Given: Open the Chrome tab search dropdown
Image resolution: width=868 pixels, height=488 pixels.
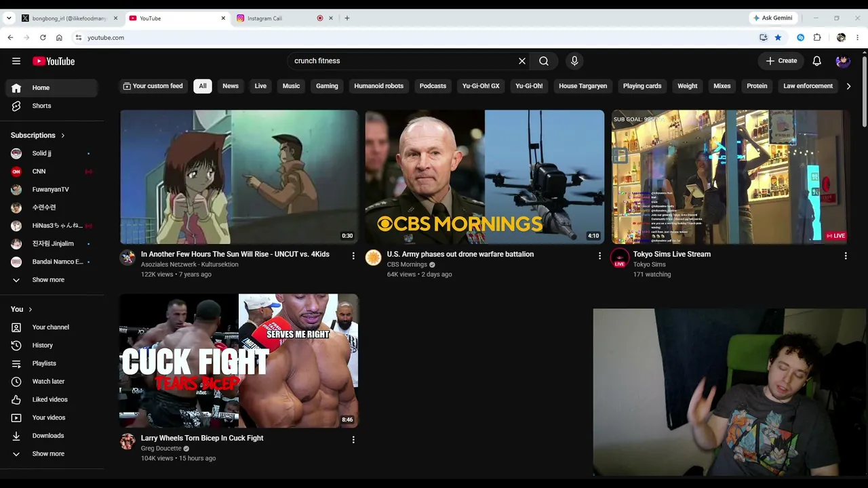Looking at the screenshot, I should point(9,18).
